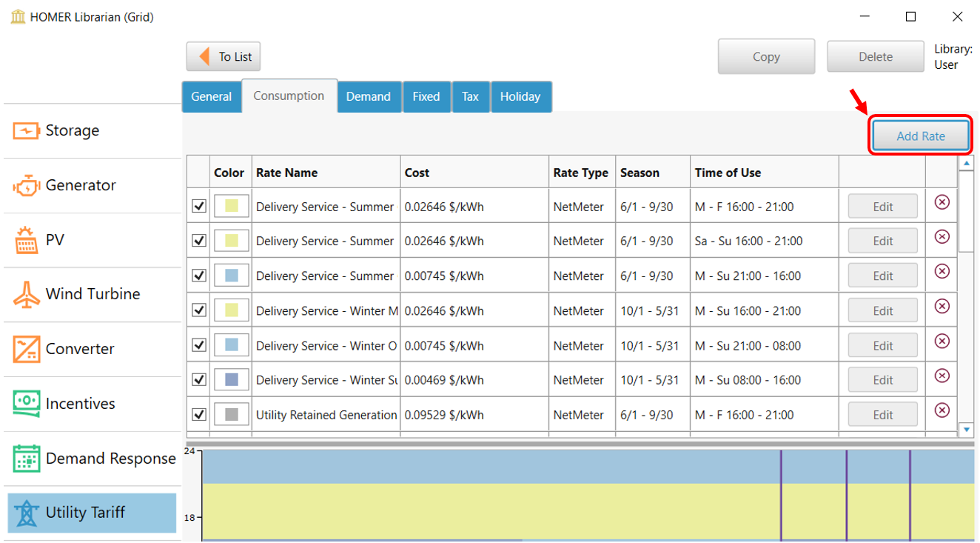Open the Holiday tab
The height and width of the screenshot is (543, 980).
(x=520, y=97)
